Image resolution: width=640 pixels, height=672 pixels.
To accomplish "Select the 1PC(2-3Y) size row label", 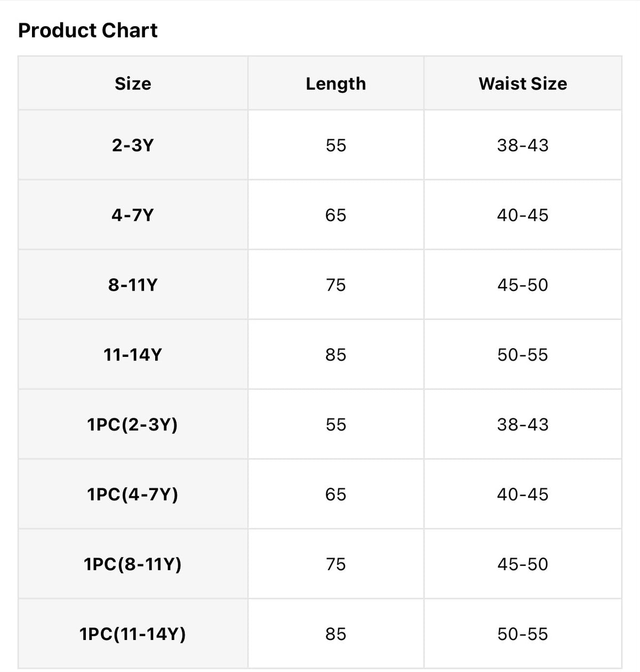I will (x=133, y=425).
